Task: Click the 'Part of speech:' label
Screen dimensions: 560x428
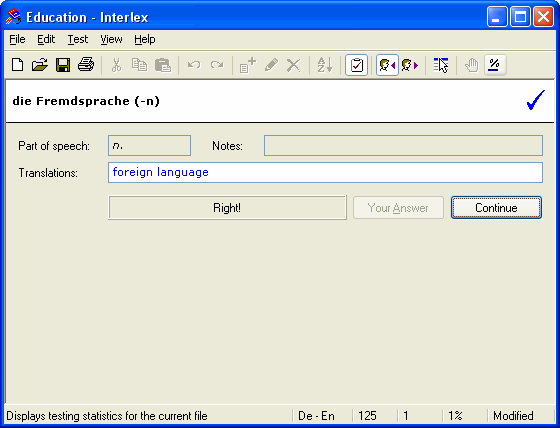Action: click(54, 146)
